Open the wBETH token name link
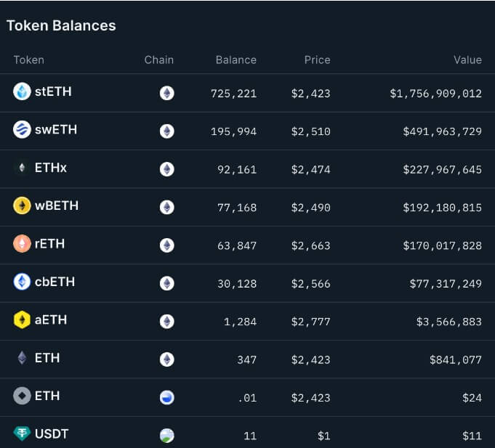Image resolution: width=495 pixels, height=448 pixels. point(57,205)
